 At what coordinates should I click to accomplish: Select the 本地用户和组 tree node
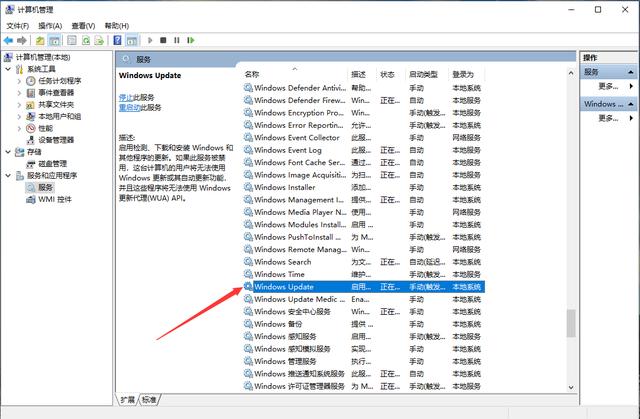60,116
